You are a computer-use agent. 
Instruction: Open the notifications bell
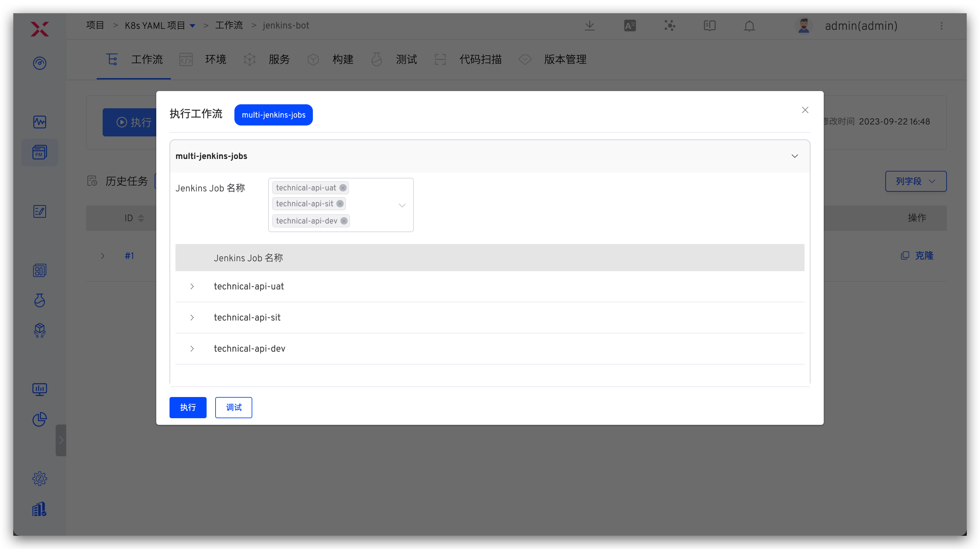[750, 25]
